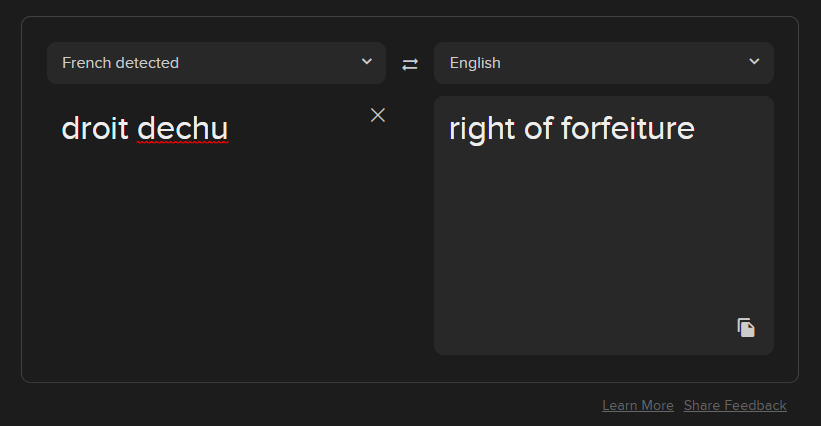The height and width of the screenshot is (426, 821).
Task: Open the Learn More link
Action: pos(638,405)
